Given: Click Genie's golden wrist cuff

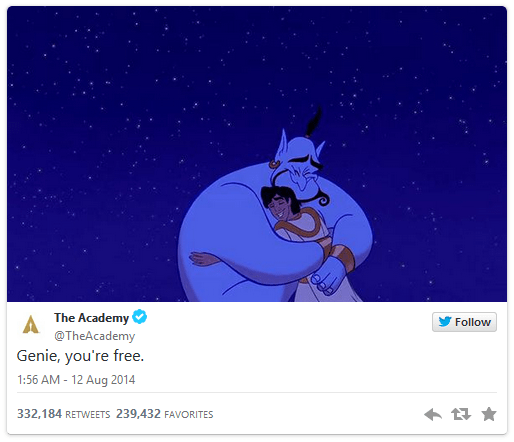Looking at the screenshot, I should click(343, 257).
